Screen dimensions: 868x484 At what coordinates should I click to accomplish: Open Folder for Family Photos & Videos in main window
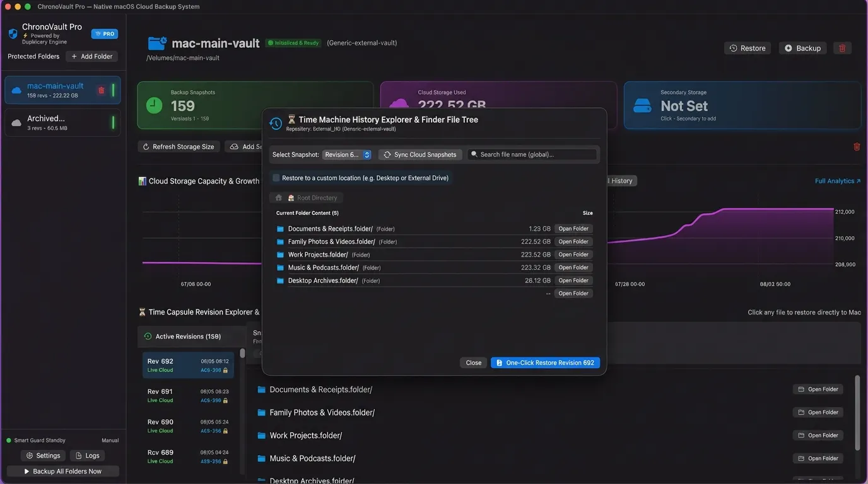[818, 412]
